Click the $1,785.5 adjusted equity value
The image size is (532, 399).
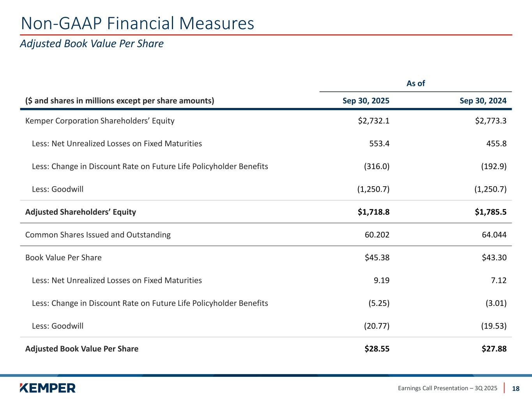[x=490, y=212]
